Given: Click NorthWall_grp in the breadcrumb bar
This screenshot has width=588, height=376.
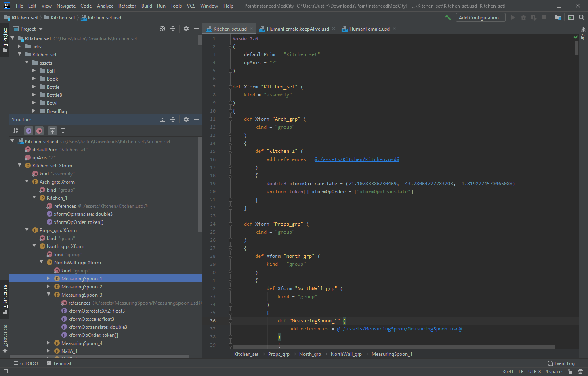Looking at the screenshot, I should (x=346, y=354).
